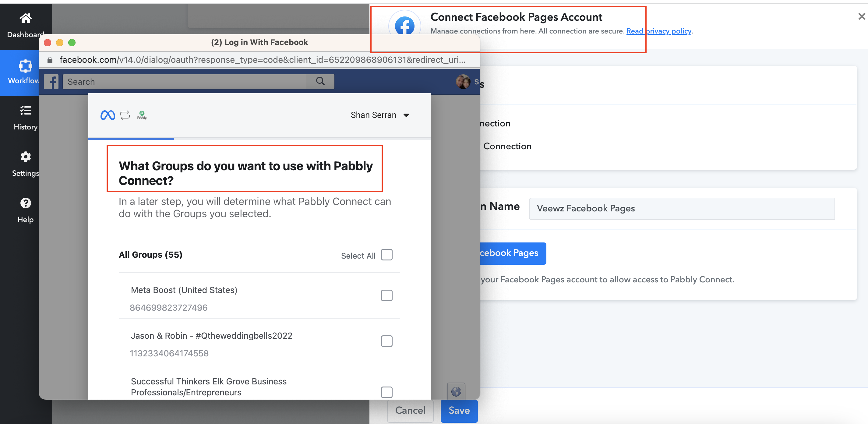Viewport: 868px width, 424px height.
Task: Click the Jason & Robin group name text
Action: click(x=212, y=336)
